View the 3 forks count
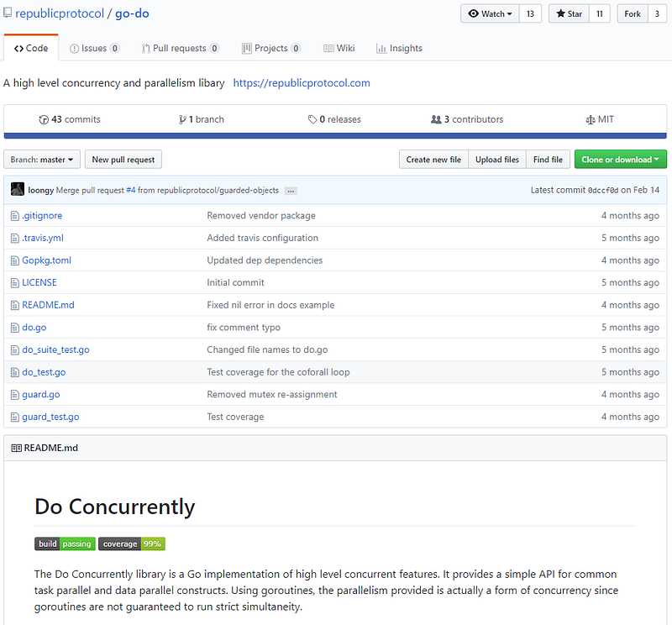This screenshot has height=625, width=672. click(x=657, y=13)
